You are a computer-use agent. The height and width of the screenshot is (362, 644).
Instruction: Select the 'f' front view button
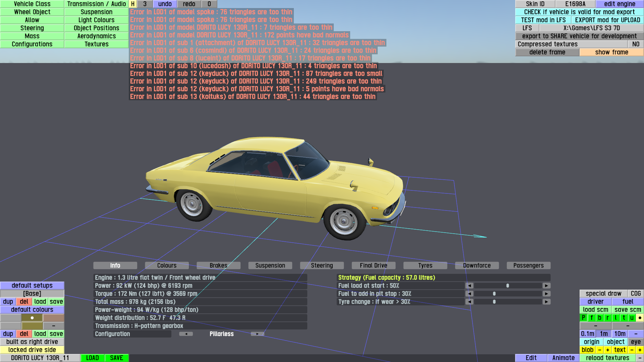pos(592,318)
